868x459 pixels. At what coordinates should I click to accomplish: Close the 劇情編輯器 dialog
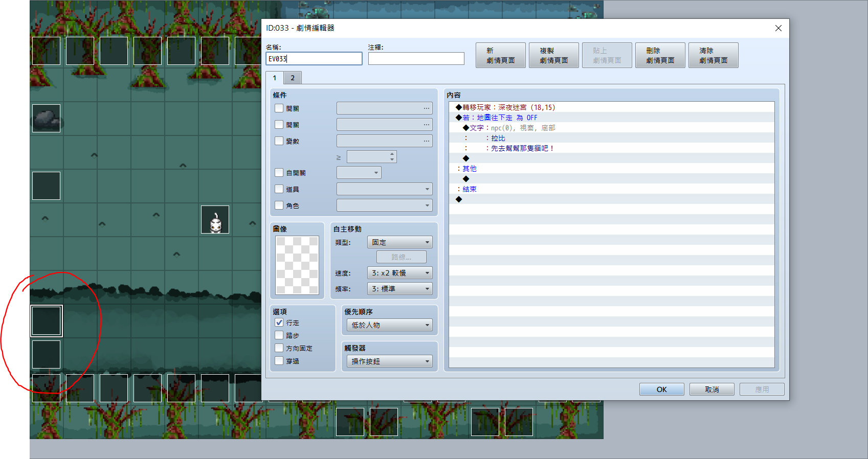coord(778,28)
